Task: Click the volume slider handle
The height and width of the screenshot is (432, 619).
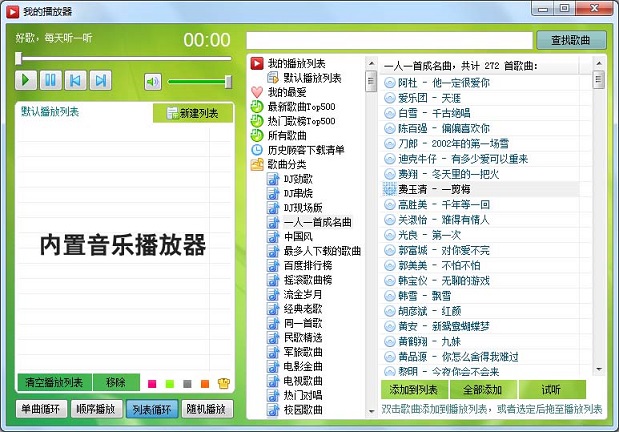Action: coord(228,82)
